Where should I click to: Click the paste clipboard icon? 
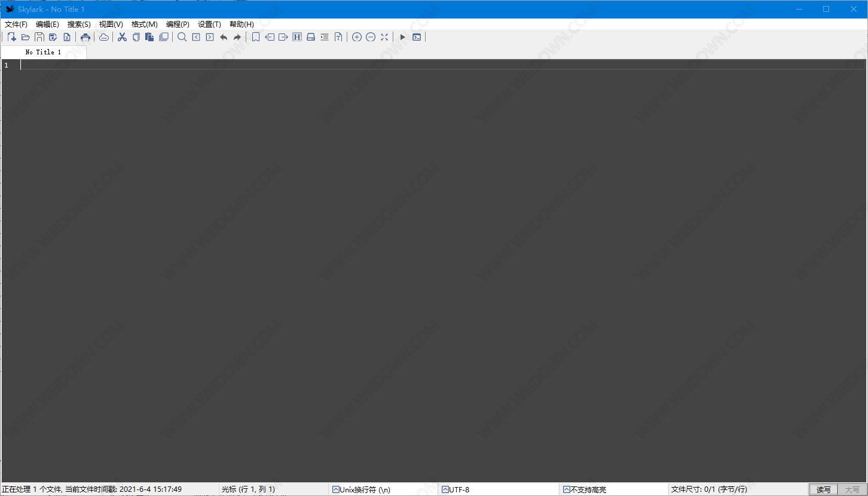[x=149, y=37]
